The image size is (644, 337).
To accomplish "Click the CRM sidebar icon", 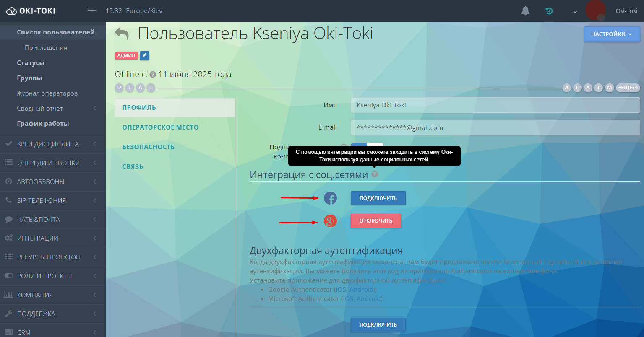I will tap(9, 332).
